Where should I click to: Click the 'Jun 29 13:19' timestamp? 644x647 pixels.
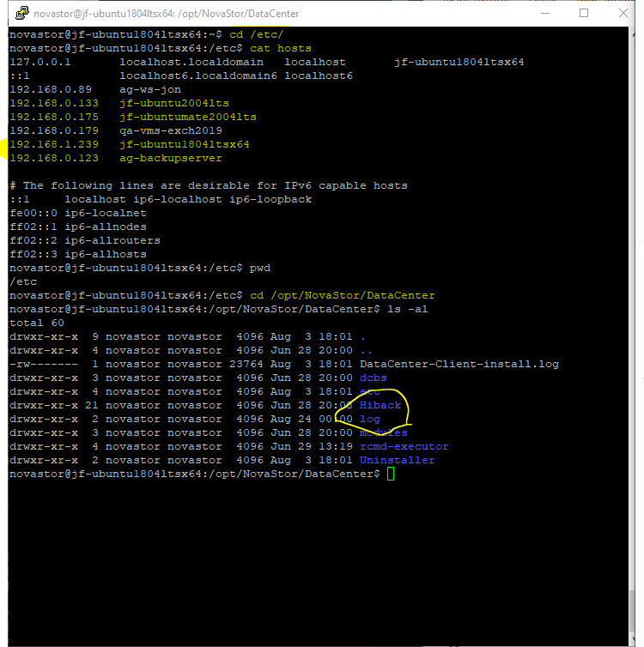[x=312, y=446]
